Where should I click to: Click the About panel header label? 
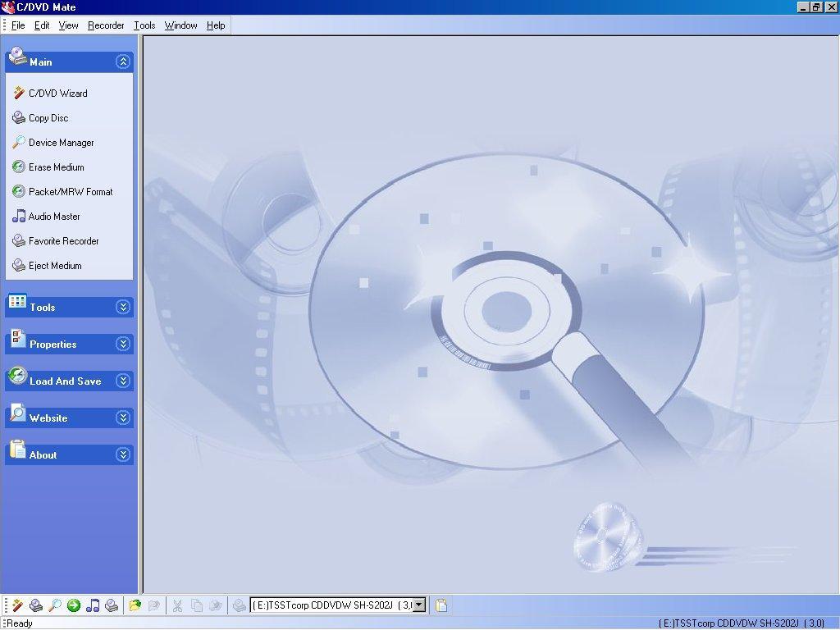coord(43,455)
